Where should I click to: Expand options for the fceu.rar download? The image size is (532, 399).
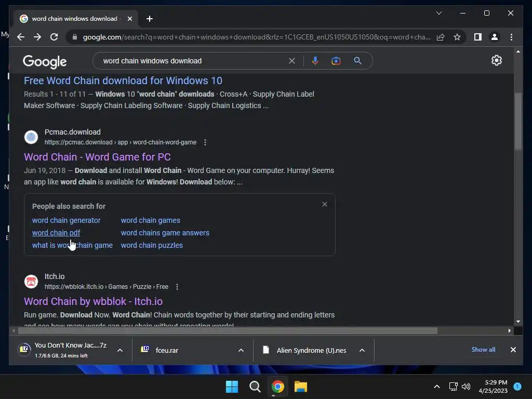241,350
